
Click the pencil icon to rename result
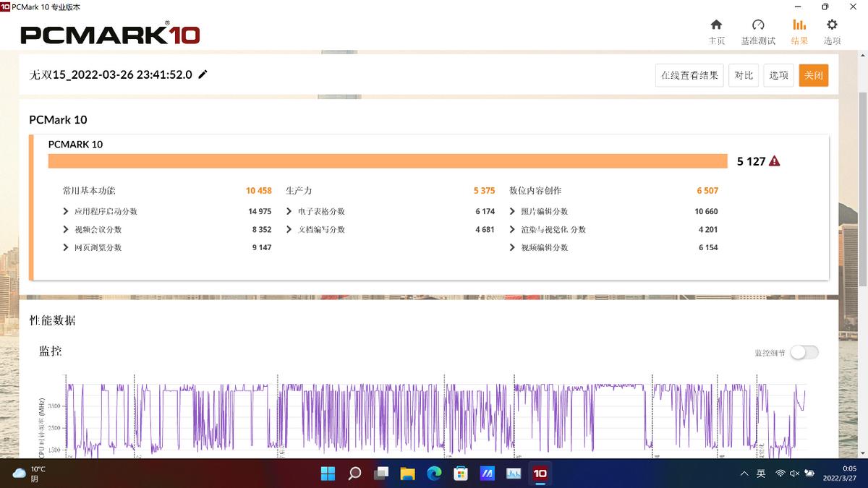(203, 74)
